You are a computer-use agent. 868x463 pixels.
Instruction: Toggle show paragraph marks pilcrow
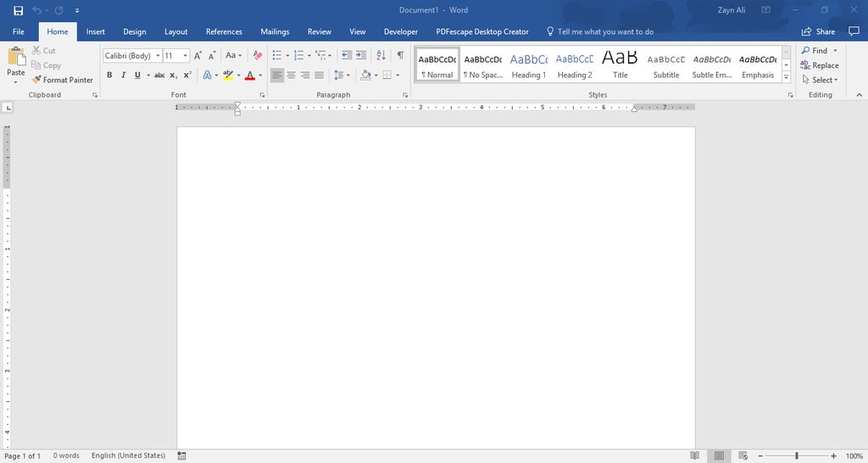400,55
